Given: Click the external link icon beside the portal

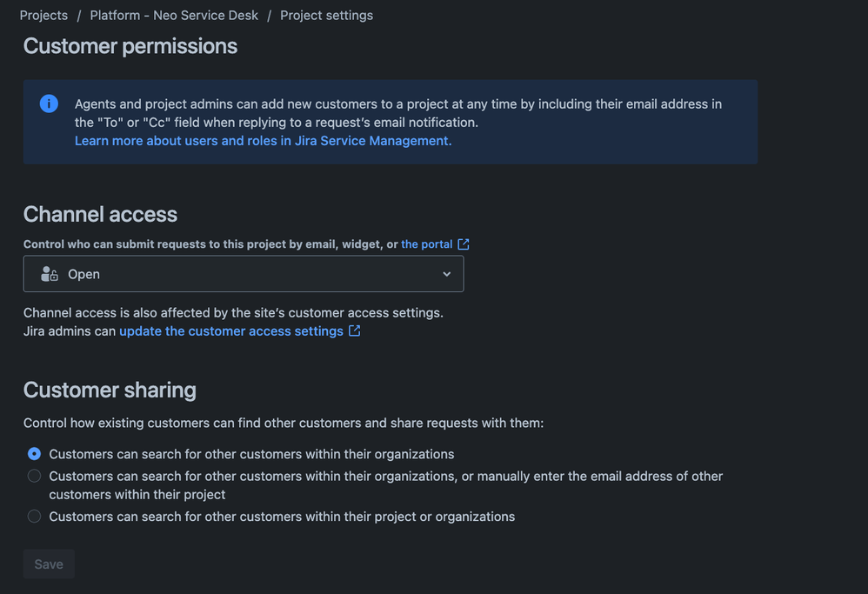Looking at the screenshot, I should click(464, 244).
